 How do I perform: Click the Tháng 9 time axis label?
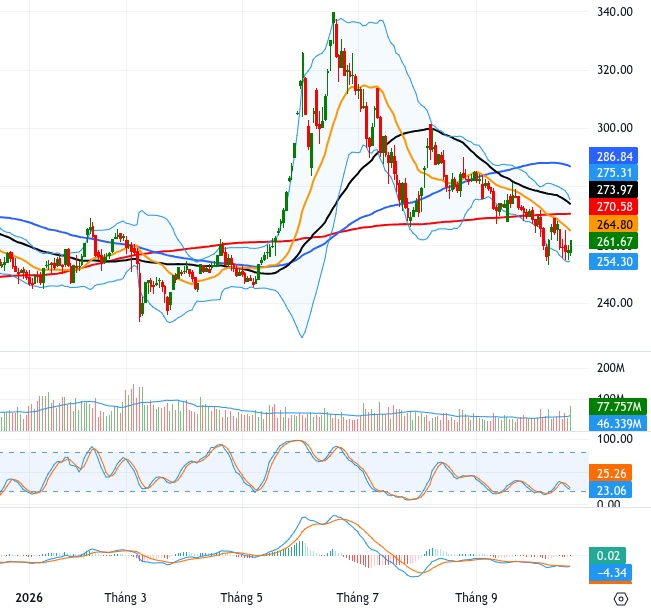(x=476, y=598)
